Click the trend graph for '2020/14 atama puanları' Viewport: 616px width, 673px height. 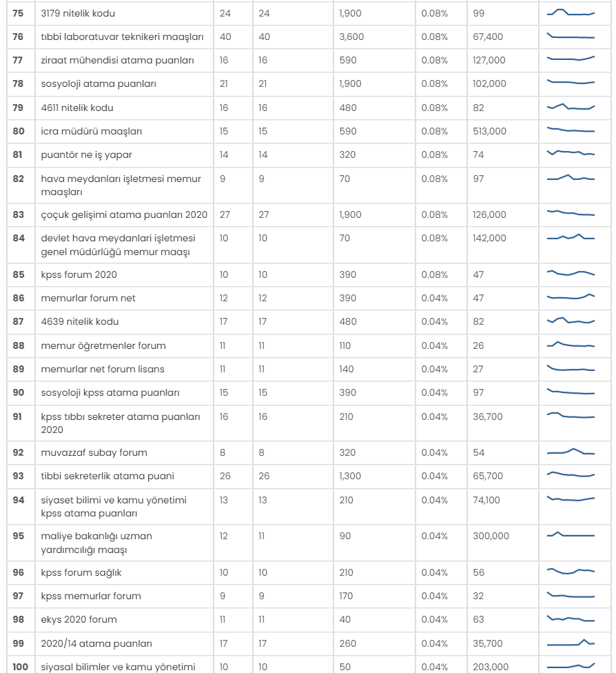[x=571, y=643]
